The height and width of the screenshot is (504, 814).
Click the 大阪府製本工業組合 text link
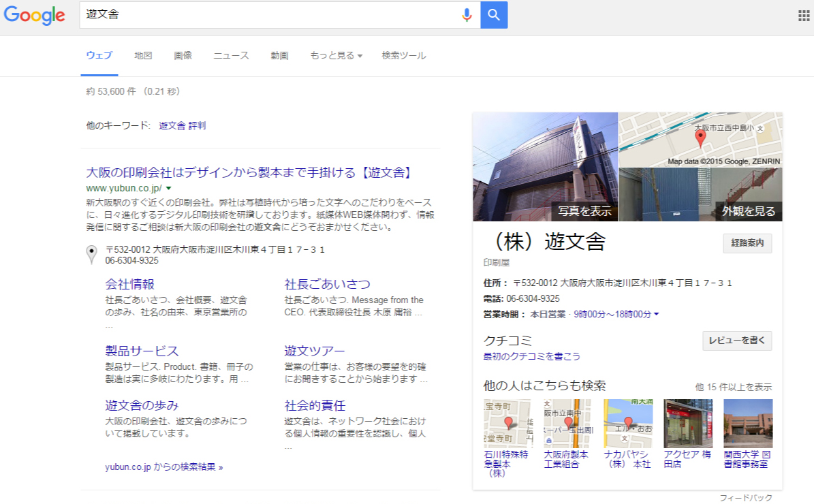(x=566, y=459)
